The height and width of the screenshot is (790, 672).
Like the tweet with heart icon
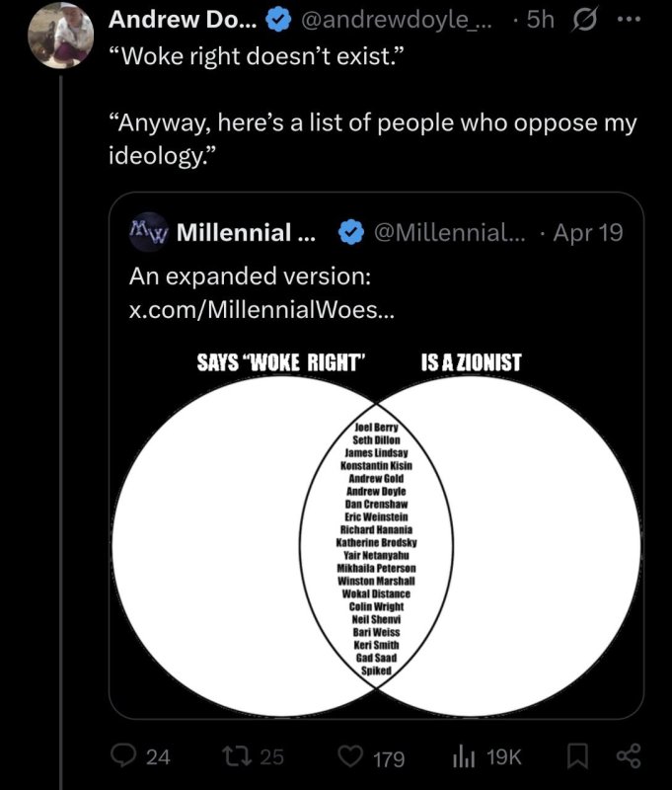click(x=351, y=757)
